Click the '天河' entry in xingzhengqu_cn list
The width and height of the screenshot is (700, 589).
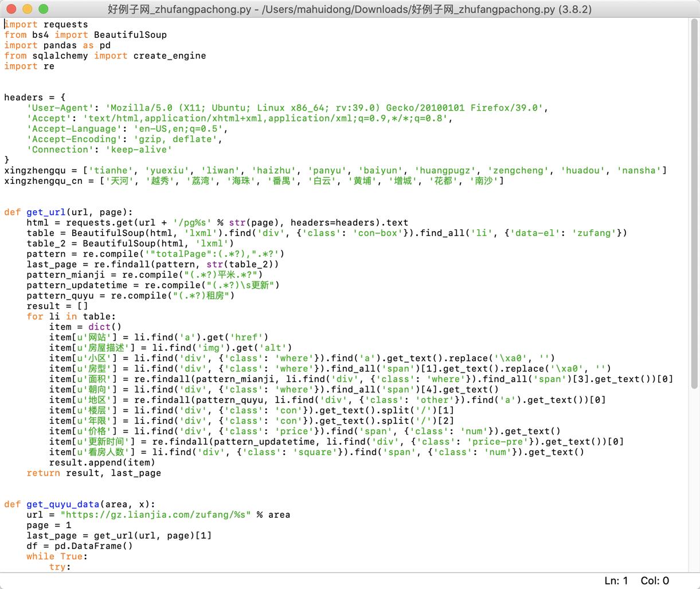(x=122, y=181)
